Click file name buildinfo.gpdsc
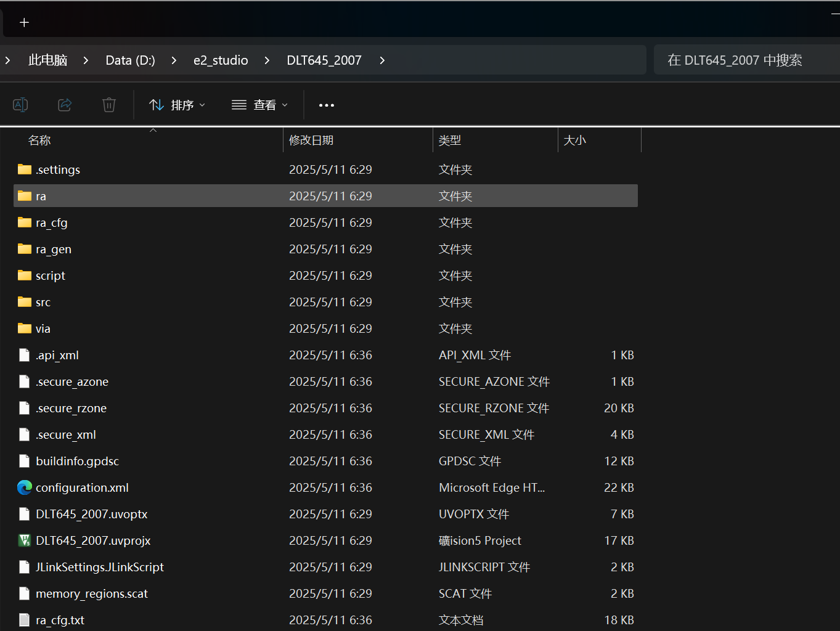This screenshot has height=631, width=840. tap(78, 462)
